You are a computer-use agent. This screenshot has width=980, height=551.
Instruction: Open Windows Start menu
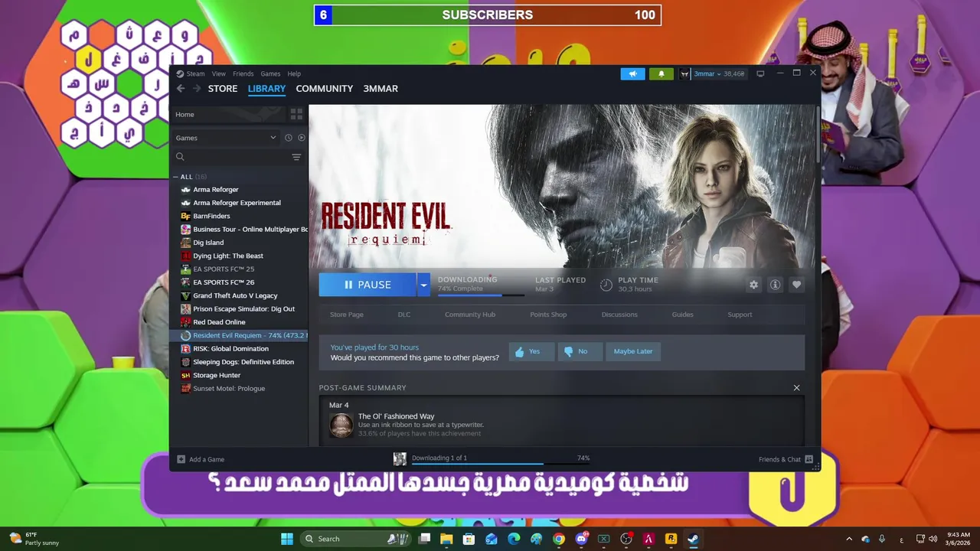coord(287,539)
